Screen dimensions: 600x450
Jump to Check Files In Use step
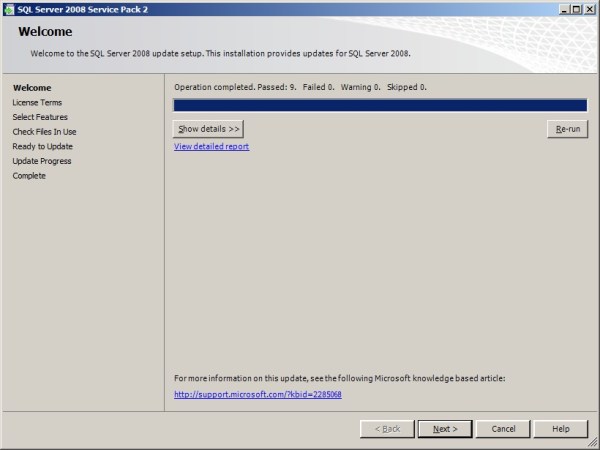pyautogui.click(x=44, y=132)
